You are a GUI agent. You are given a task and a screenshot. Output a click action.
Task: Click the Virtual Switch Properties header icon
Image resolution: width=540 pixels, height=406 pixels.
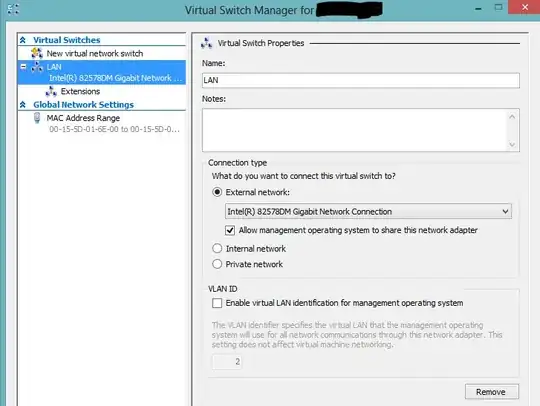point(206,43)
